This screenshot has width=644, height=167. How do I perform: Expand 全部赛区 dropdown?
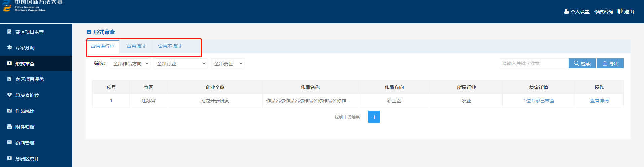click(x=228, y=63)
